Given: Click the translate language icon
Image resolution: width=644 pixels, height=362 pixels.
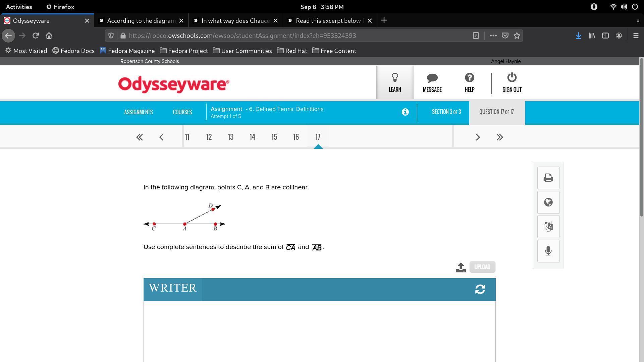Looking at the screenshot, I should [x=548, y=227].
